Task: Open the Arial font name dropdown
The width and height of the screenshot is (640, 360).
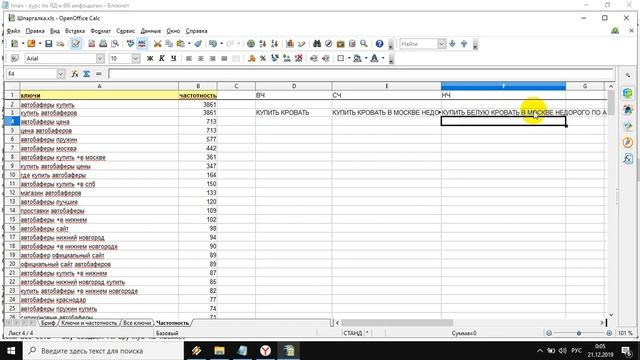Action: coord(100,58)
